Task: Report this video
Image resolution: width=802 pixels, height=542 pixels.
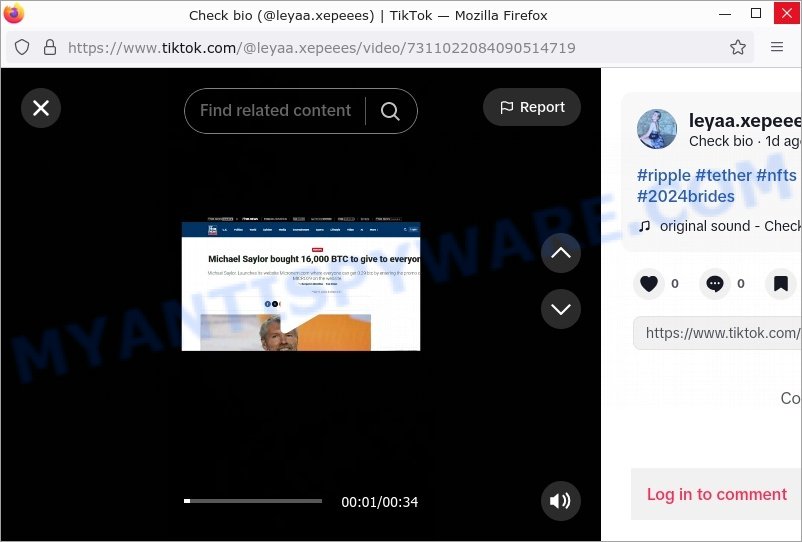Action: click(532, 107)
